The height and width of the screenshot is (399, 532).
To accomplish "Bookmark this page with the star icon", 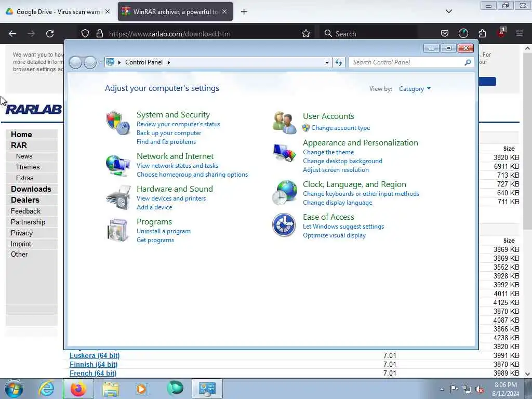I will pos(305,34).
